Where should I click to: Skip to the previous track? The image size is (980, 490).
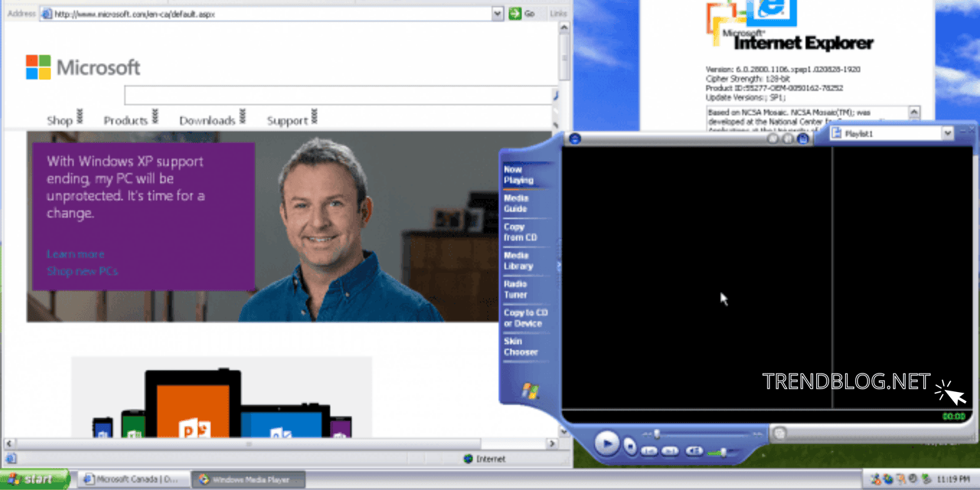pos(649,451)
